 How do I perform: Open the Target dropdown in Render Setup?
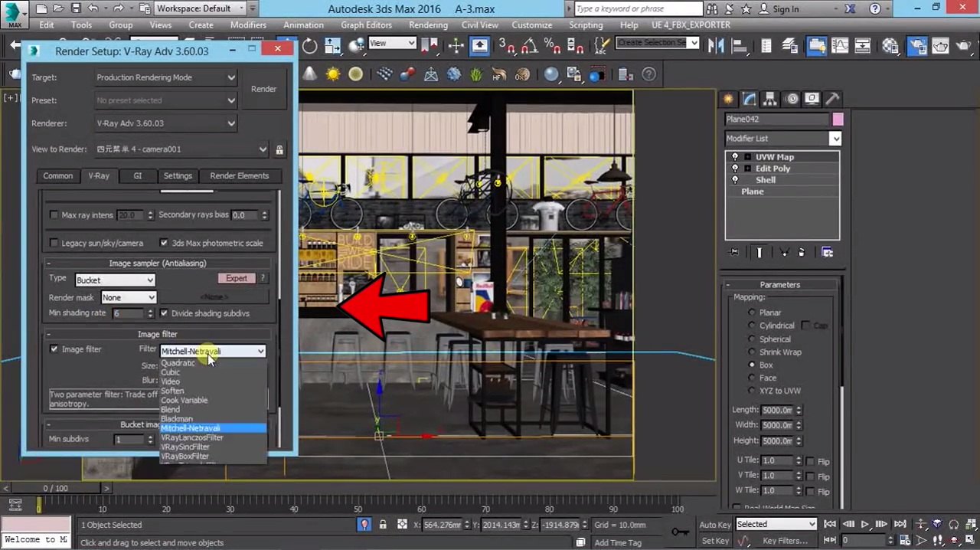click(x=165, y=77)
